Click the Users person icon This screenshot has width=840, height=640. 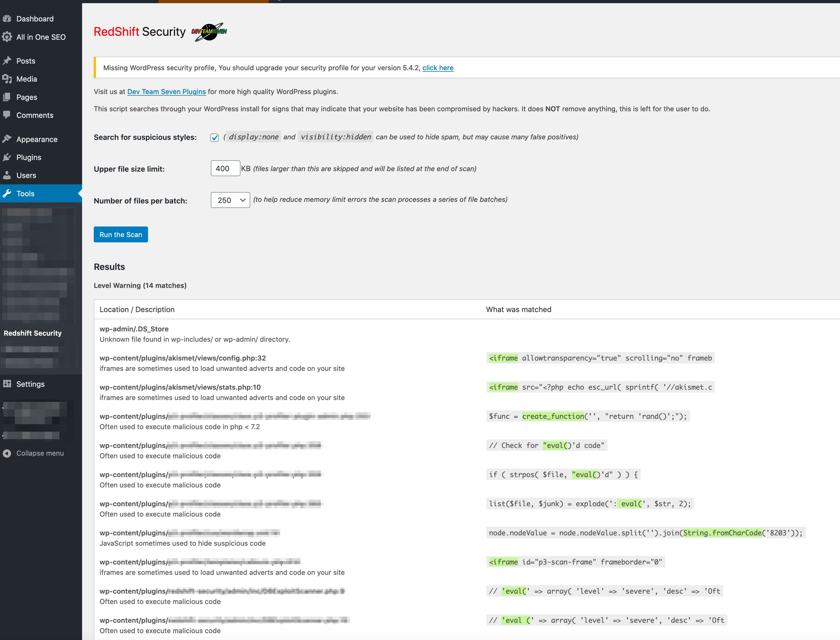[7, 175]
